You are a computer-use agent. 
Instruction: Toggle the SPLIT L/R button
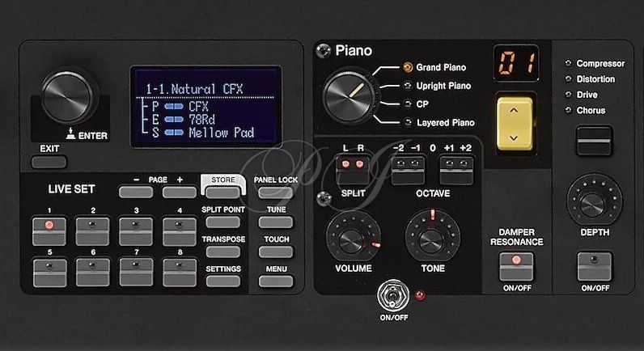point(353,170)
